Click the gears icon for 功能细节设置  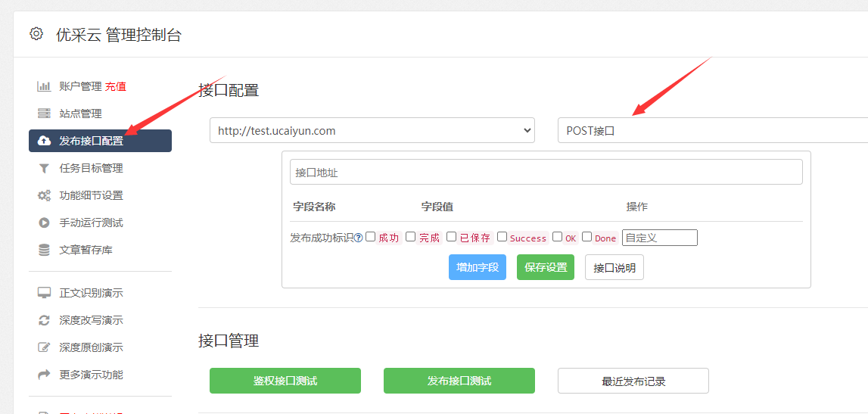point(44,195)
